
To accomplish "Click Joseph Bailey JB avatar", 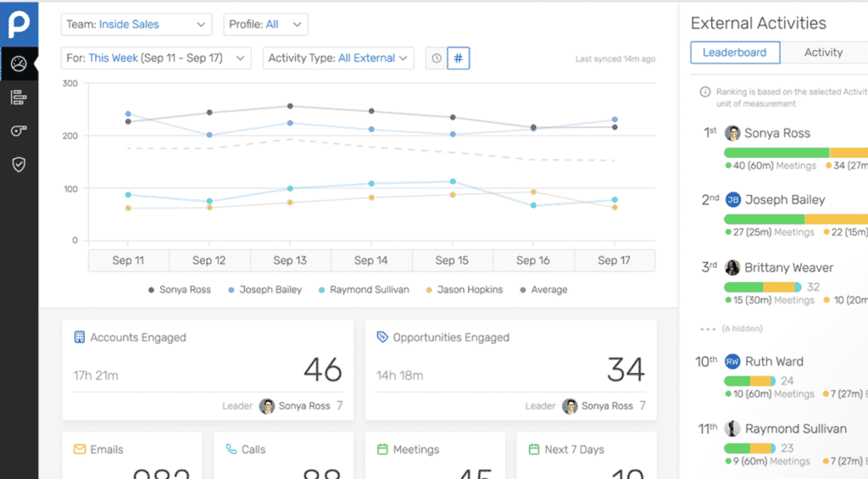I will (733, 200).
